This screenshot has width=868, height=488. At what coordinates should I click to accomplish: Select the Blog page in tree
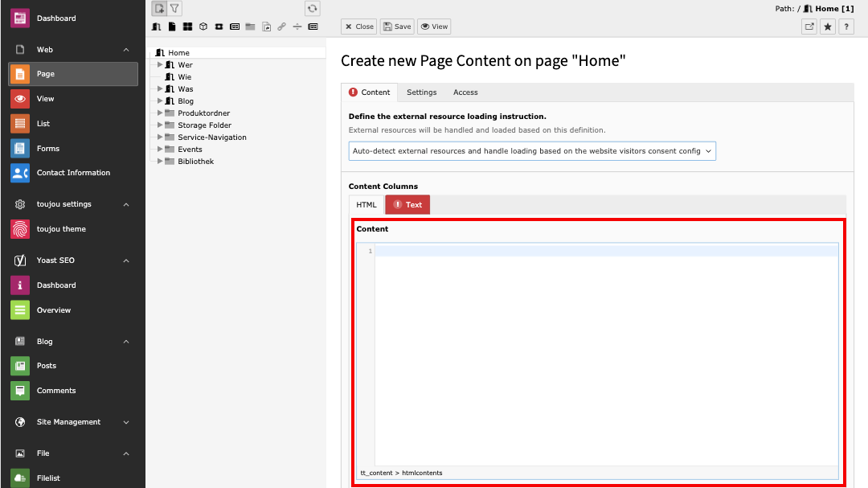click(x=186, y=101)
